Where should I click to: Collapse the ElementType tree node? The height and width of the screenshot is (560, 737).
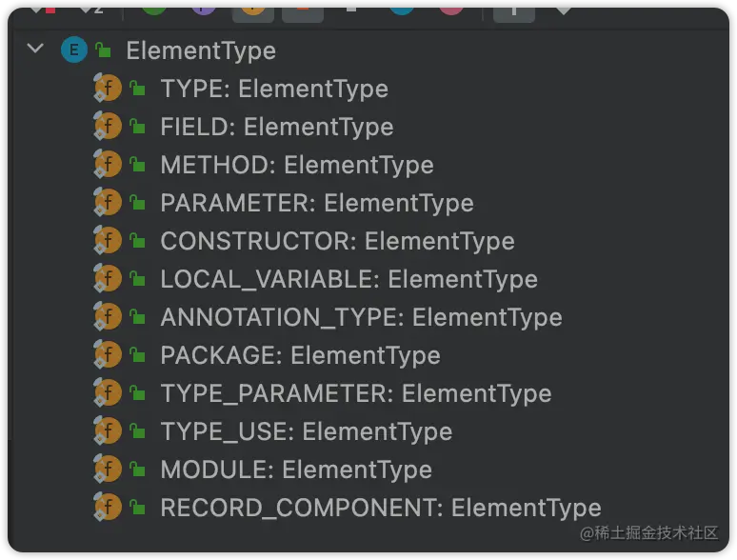[x=36, y=49]
